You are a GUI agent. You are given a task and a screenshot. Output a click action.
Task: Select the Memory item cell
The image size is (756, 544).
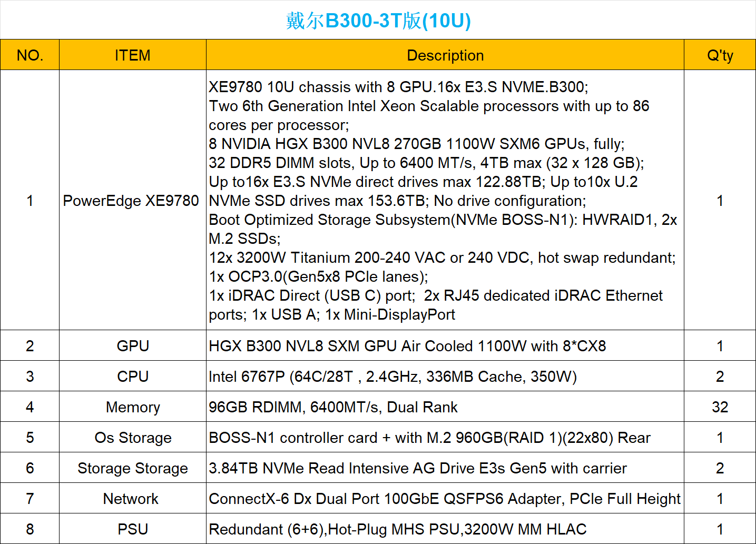[x=133, y=407]
